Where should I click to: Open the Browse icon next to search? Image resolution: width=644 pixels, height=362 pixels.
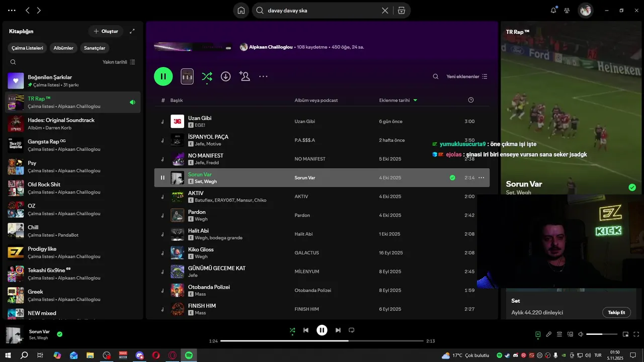point(401,11)
